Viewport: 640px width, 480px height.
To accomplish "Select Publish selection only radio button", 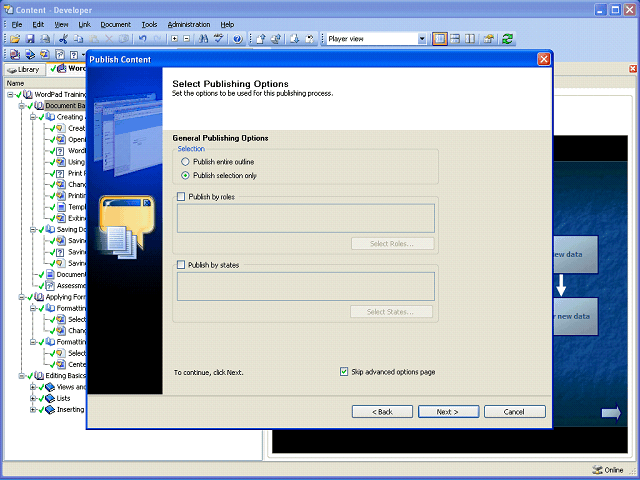I will 185,176.
